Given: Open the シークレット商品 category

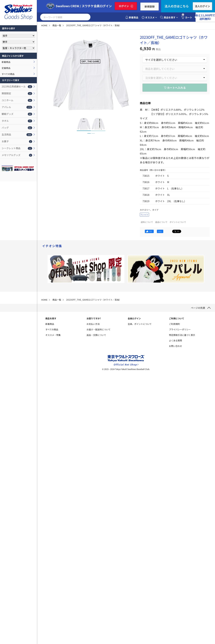Looking at the screenshot, I should [x=18, y=148].
